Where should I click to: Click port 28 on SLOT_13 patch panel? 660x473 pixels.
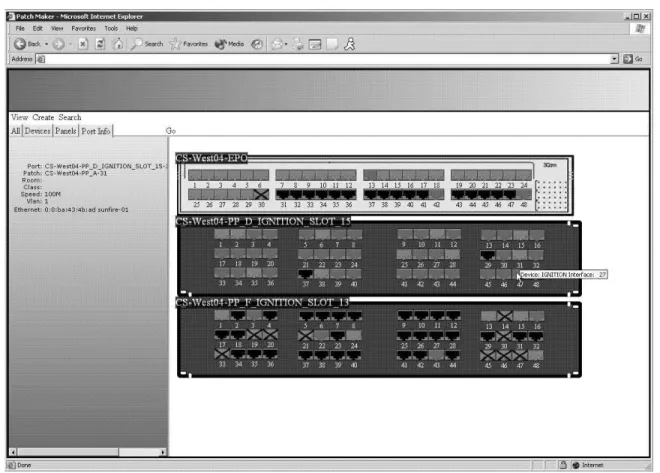pos(452,335)
